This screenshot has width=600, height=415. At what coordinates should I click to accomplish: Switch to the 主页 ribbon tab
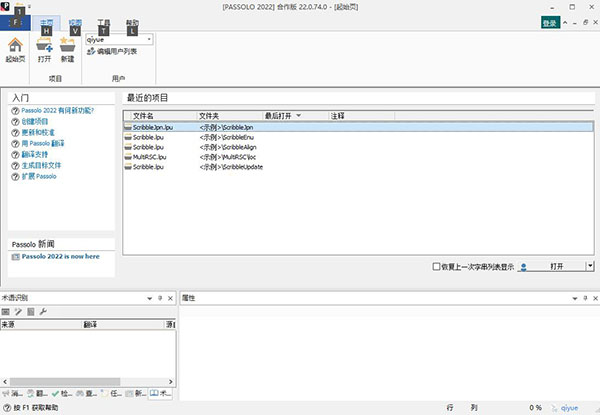pos(46,23)
